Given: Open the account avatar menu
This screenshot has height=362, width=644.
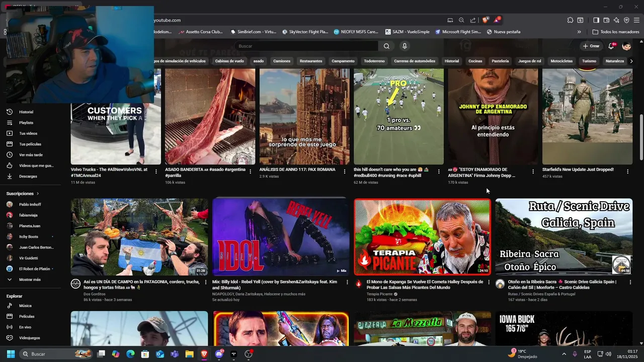Looking at the screenshot, I should [626, 46].
